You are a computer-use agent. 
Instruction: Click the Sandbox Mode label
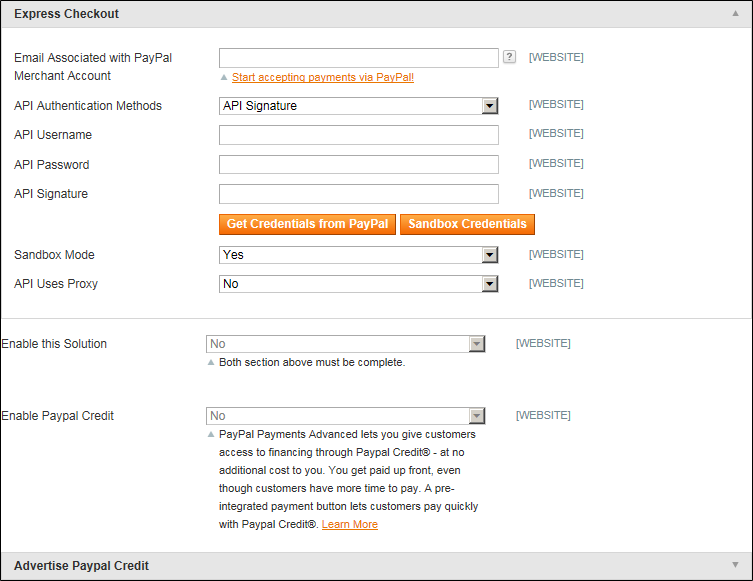click(54, 254)
